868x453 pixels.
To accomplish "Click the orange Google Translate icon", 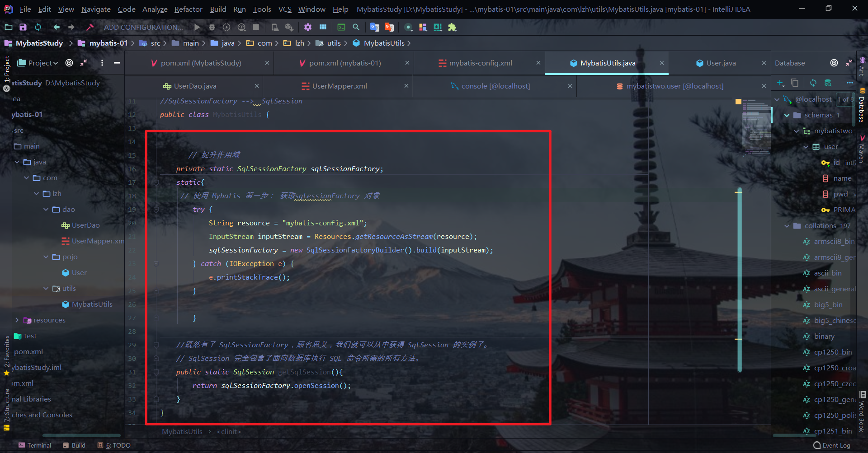I will (x=389, y=27).
